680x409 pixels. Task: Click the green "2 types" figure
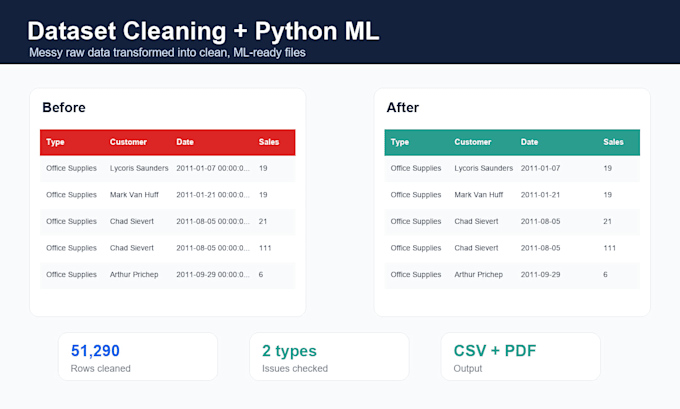289,351
